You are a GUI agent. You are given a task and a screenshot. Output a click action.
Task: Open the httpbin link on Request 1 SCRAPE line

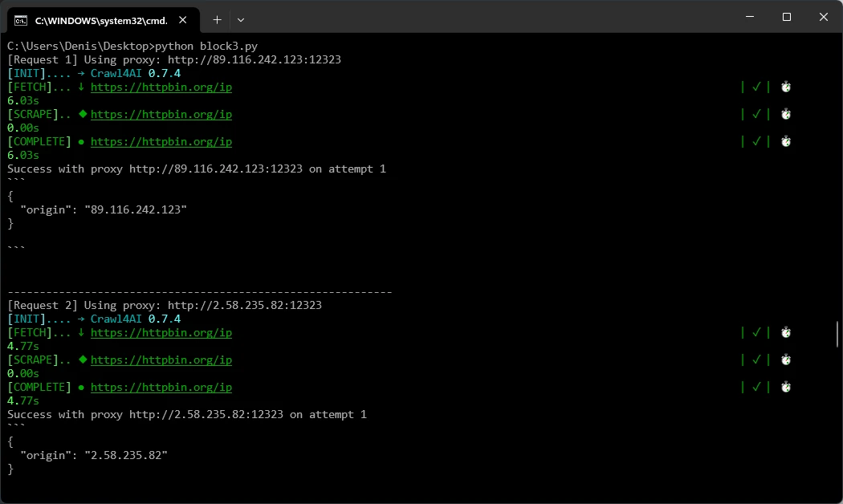click(161, 115)
